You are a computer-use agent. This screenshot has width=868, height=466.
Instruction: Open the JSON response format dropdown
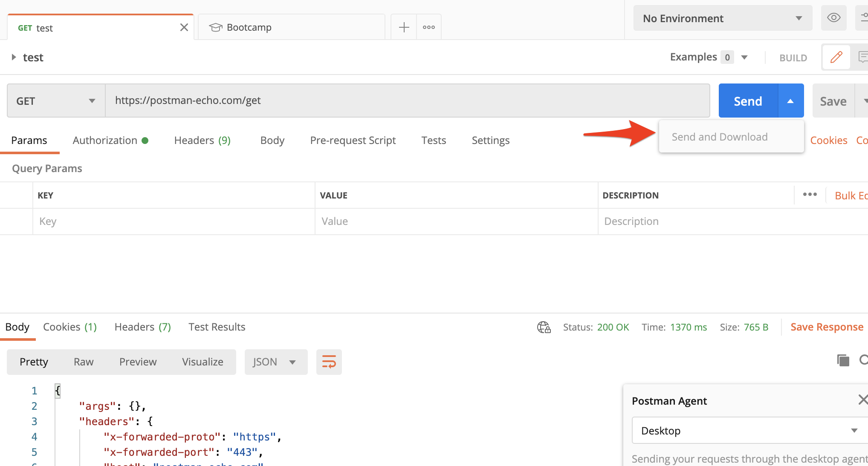coord(275,362)
